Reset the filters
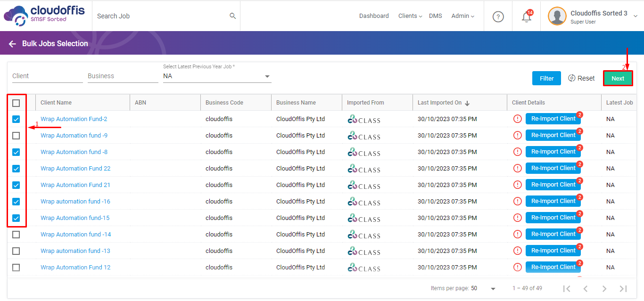644x301 pixels. point(581,78)
